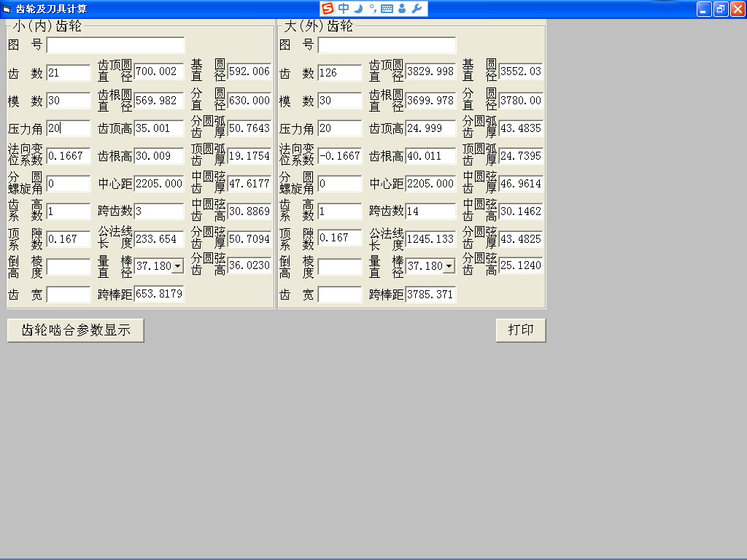Click large gear 跨棒距 value 3785.371
Image resolution: width=747 pixels, height=560 pixels.
tap(430, 295)
